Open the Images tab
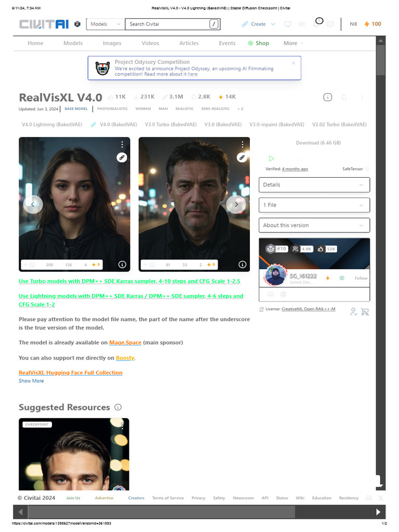This screenshot has width=399, height=532. pyautogui.click(x=112, y=44)
